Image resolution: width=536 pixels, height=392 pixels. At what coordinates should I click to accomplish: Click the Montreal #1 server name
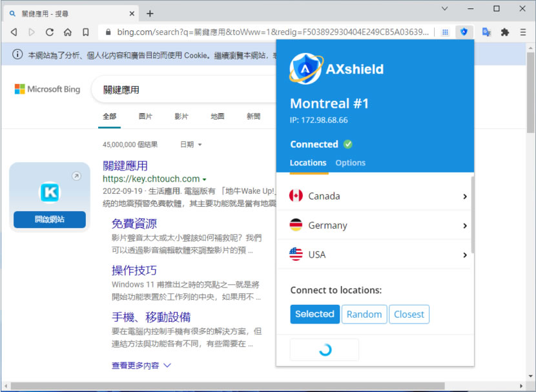(x=329, y=103)
